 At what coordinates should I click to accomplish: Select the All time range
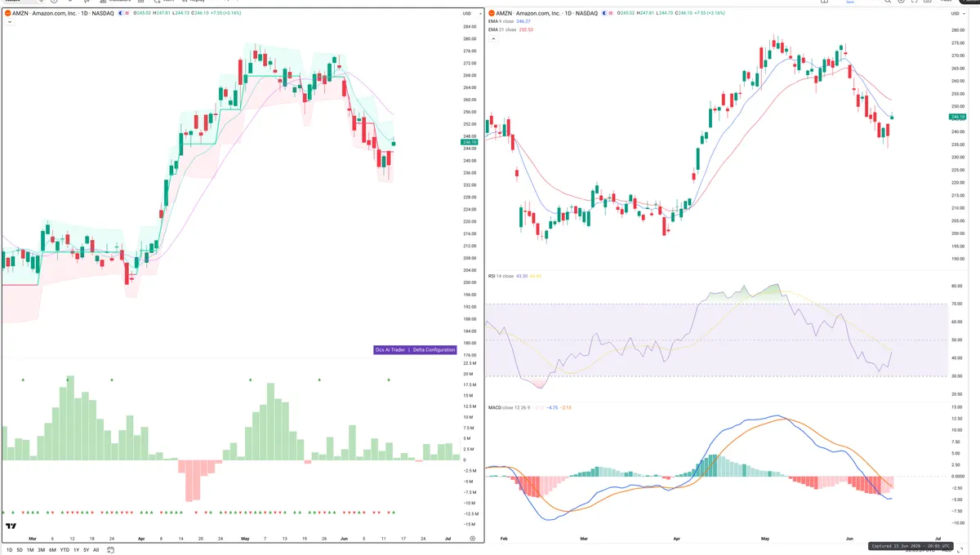(x=96, y=550)
